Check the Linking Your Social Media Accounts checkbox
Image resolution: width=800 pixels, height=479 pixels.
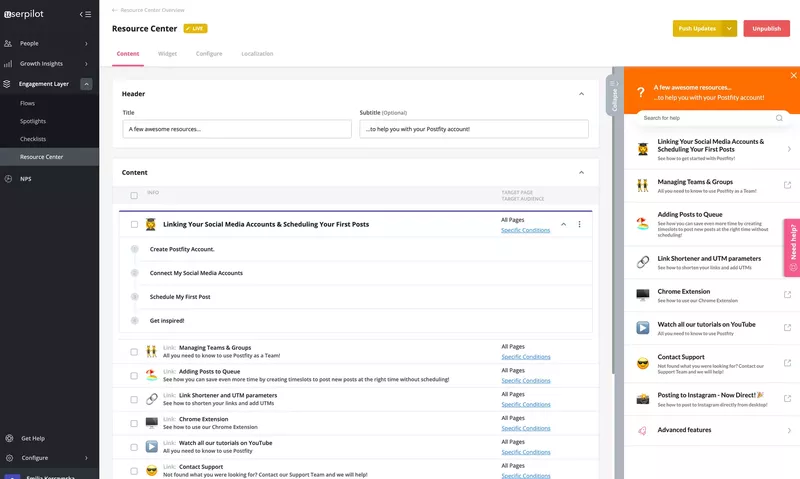pyautogui.click(x=134, y=224)
